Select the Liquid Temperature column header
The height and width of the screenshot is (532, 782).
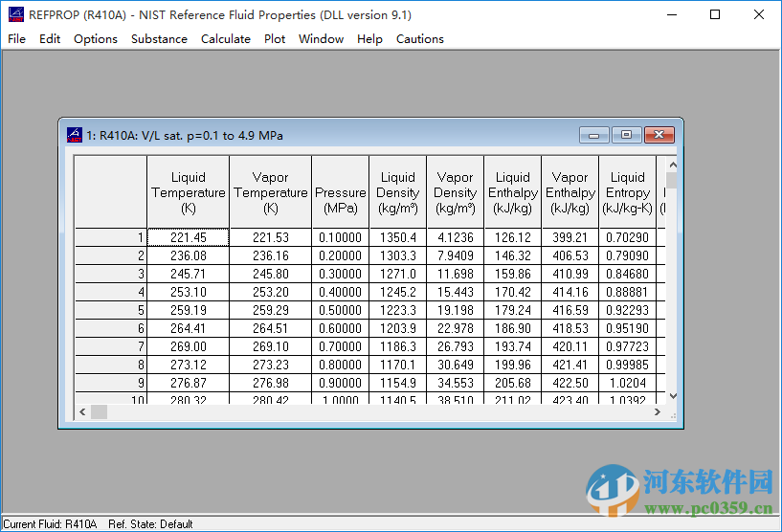pos(188,192)
